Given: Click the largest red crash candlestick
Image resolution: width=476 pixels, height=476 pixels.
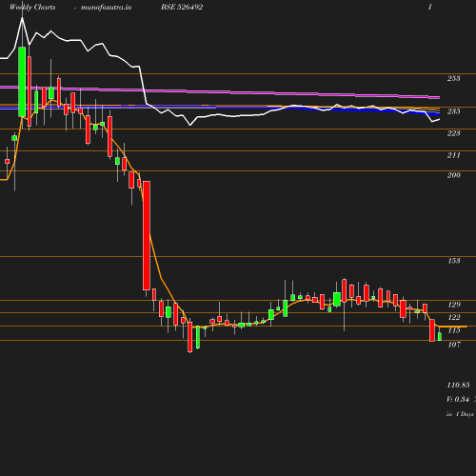Looking at the screenshot, I should (147, 235).
